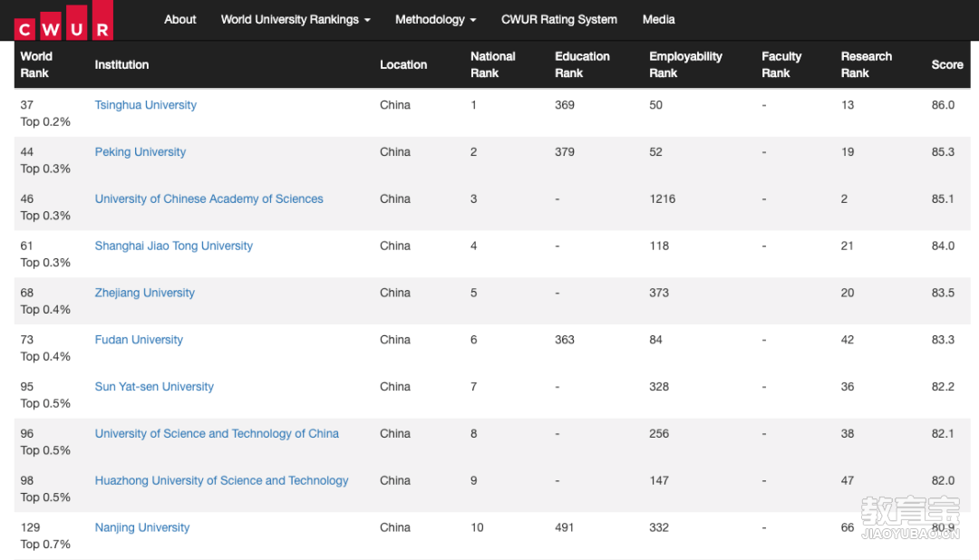This screenshot has width=979, height=560.
Task: Click the National Rank column header
Action: [492, 64]
